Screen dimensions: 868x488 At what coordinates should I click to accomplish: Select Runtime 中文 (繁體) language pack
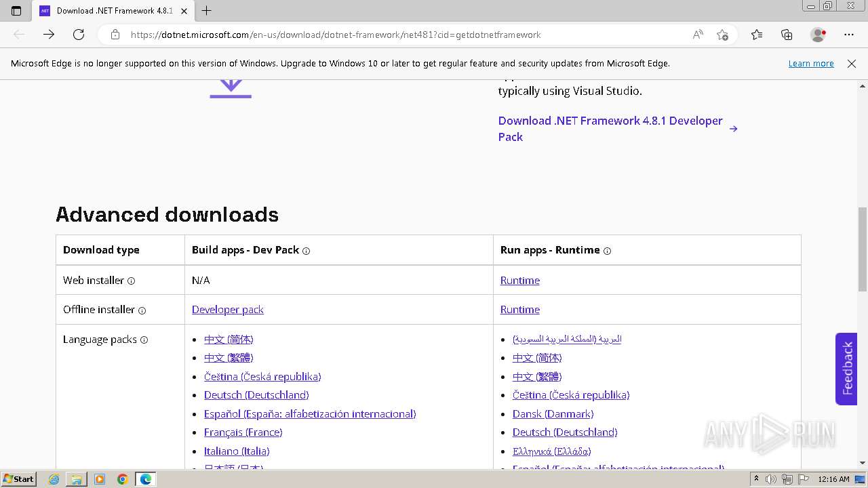click(x=537, y=376)
